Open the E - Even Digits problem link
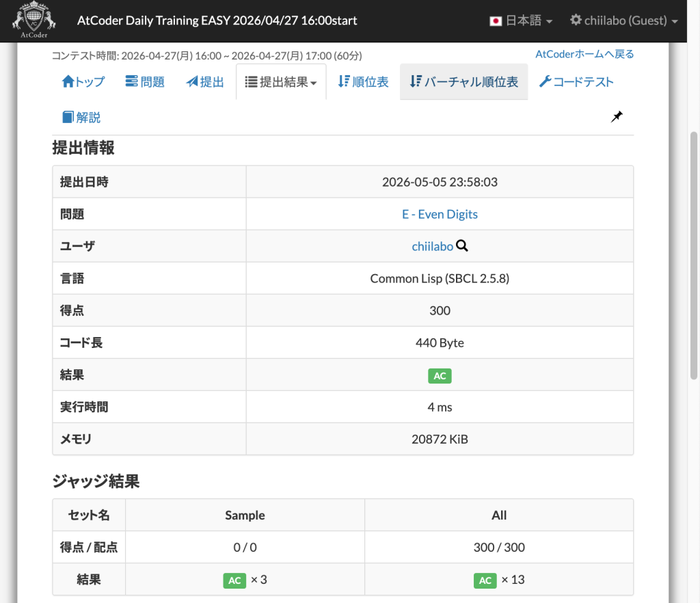The height and width of the screenshot is (603, 700). click(440, 214)
